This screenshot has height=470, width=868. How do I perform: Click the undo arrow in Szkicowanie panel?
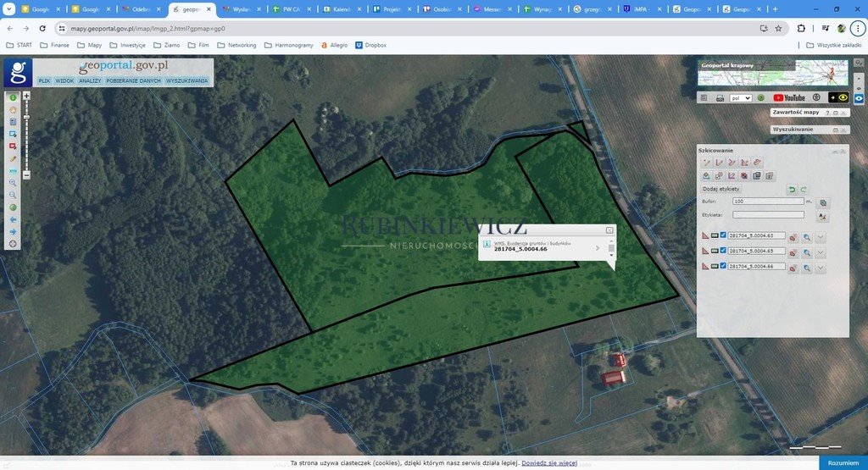tap(792, 189)
